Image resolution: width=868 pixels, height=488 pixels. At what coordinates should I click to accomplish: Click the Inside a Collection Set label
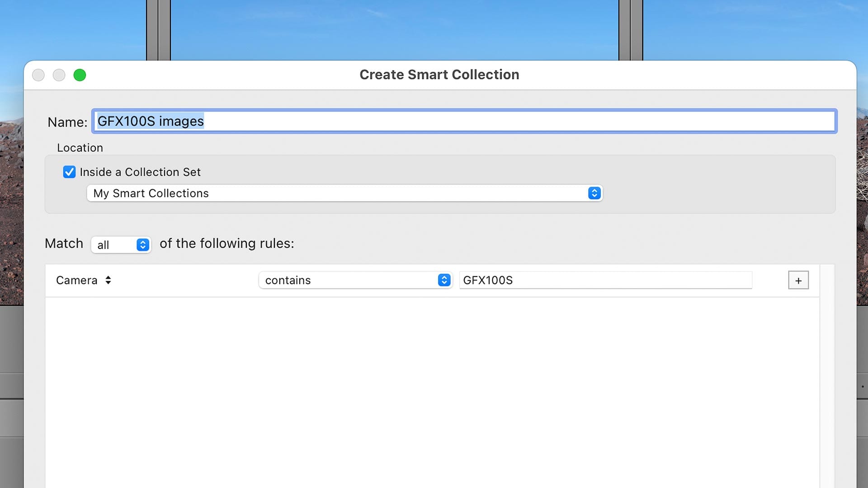140,172
